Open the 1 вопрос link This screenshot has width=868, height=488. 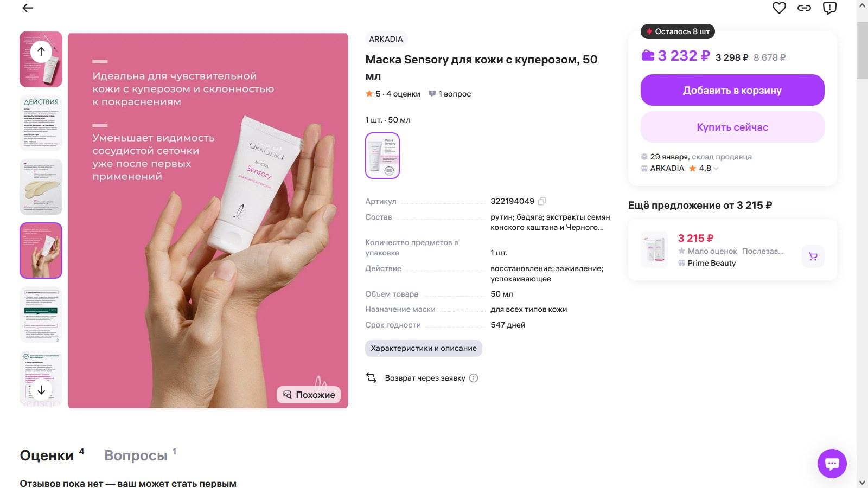pos(454,94)
